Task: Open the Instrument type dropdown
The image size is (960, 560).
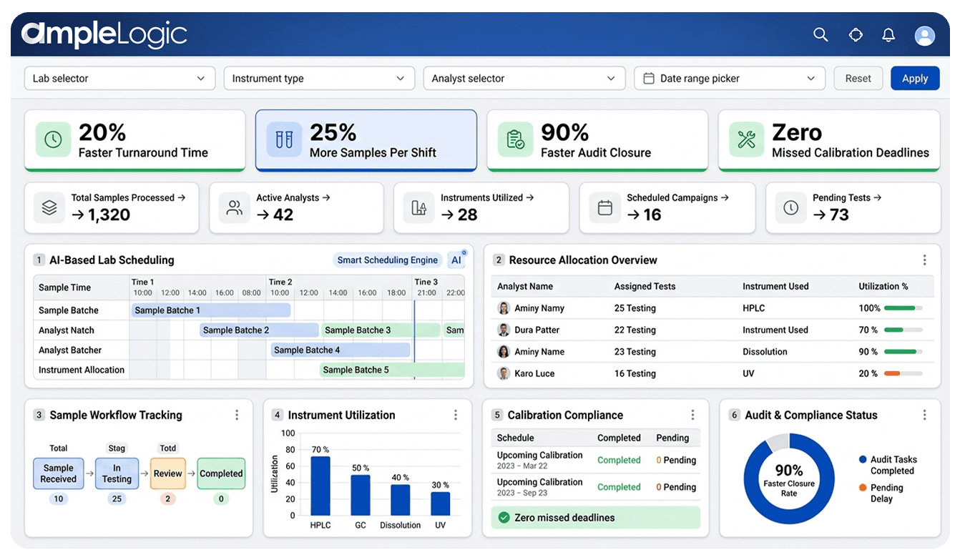Action: click(x=319, y=79)
